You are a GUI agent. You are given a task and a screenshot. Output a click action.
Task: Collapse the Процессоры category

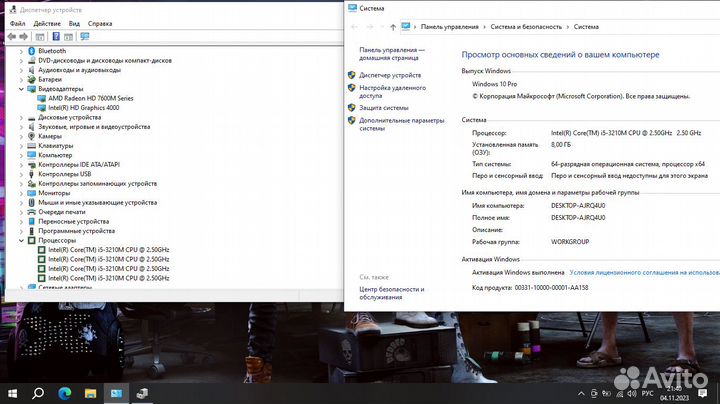[21, 241]
